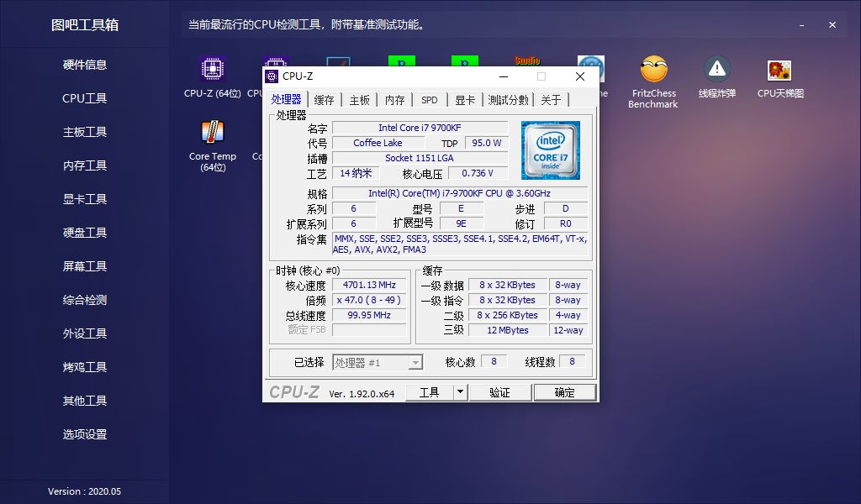The image size is (861, 504).
Task: Switch to the SPD tab
Action: point(429,99)
